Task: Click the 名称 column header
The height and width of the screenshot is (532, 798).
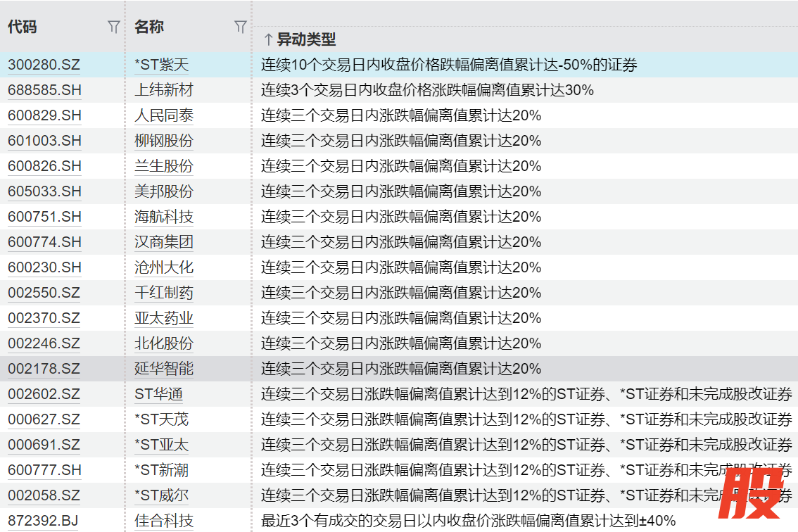Action: point(149,27)
